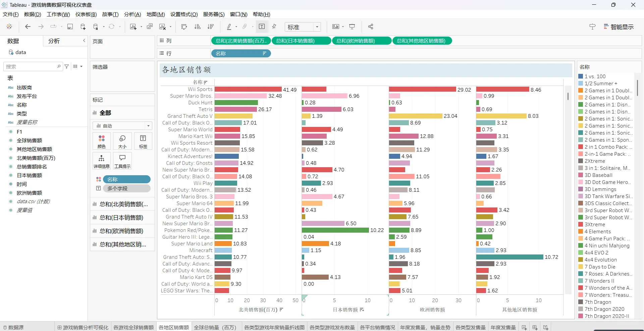The width and height of the screenshot is (644, 331).
Task: Click the 颜色 color marks button
Action: click(x=102, y=141)
